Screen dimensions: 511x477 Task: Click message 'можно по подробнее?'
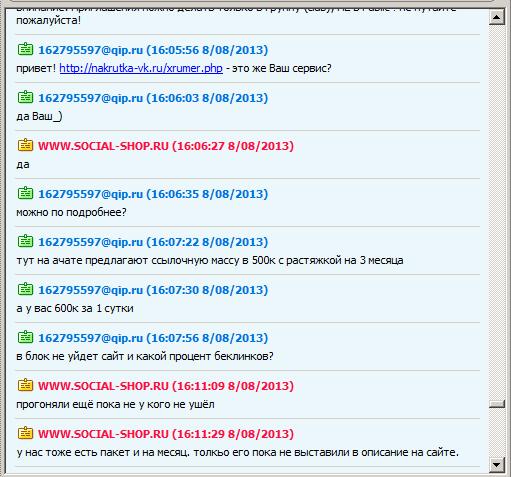click(71, 212)
